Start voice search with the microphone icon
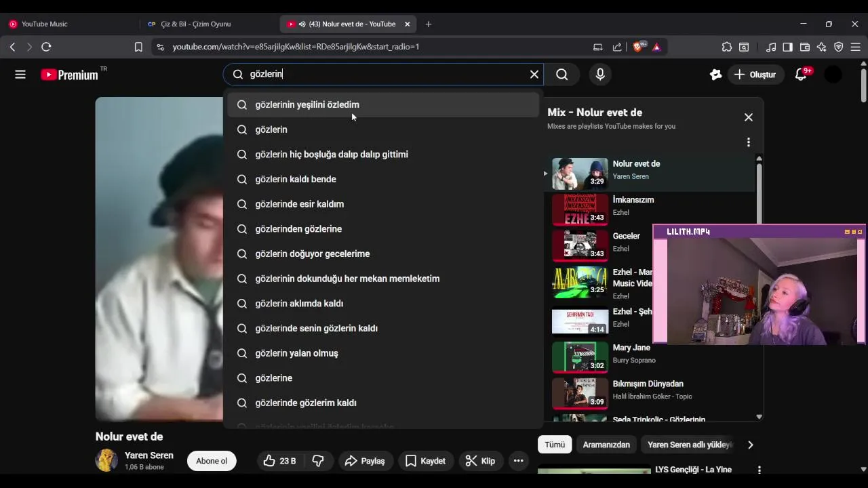Image resolution: width=868 pixels, height=488 pixels. click(x=600, y=75)
